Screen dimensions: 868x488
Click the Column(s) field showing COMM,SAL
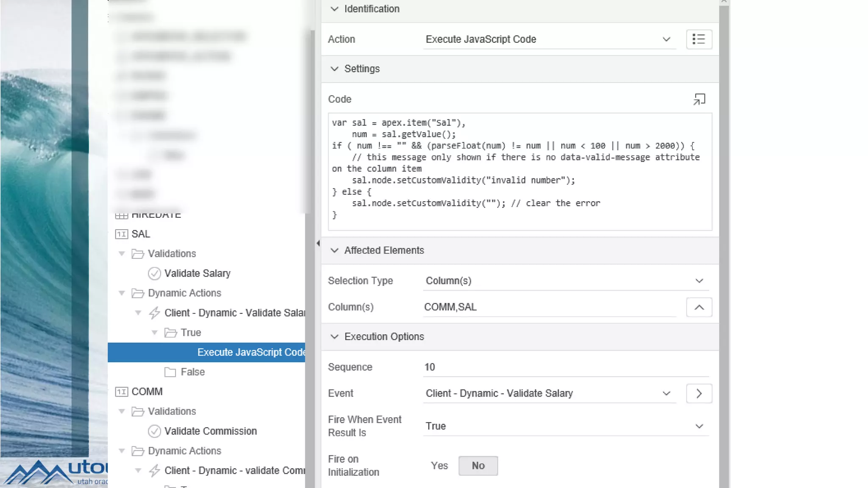coord(549,307)
